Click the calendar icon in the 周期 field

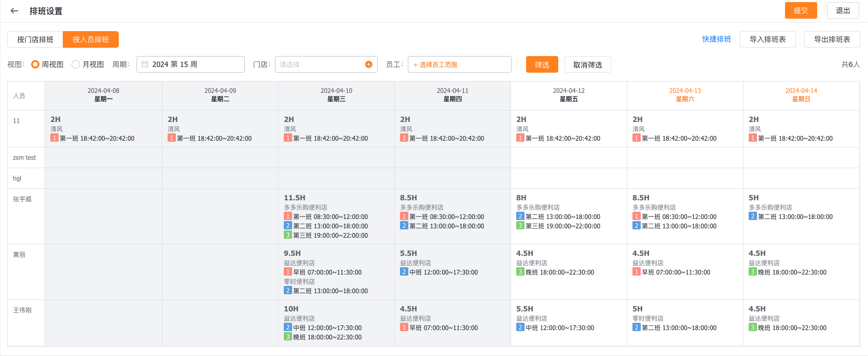click(145, 64)
